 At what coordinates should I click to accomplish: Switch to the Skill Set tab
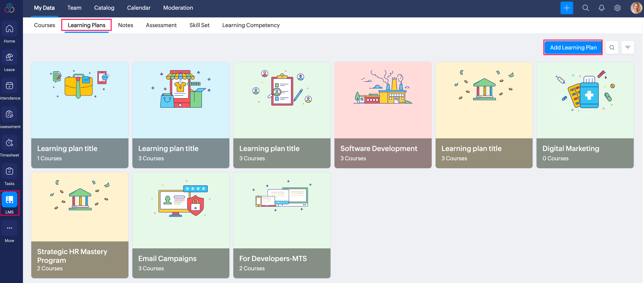coord(199,25)
